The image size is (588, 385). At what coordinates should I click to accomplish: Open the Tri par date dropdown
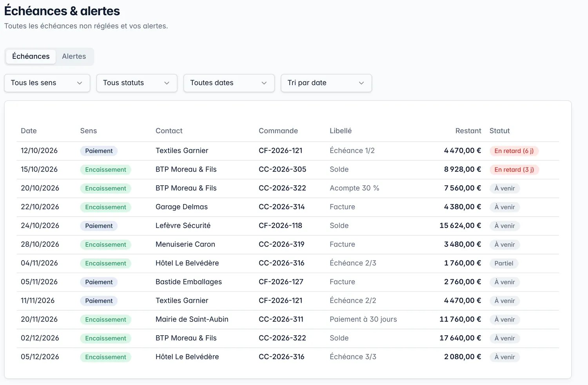(x=326, y=83)
